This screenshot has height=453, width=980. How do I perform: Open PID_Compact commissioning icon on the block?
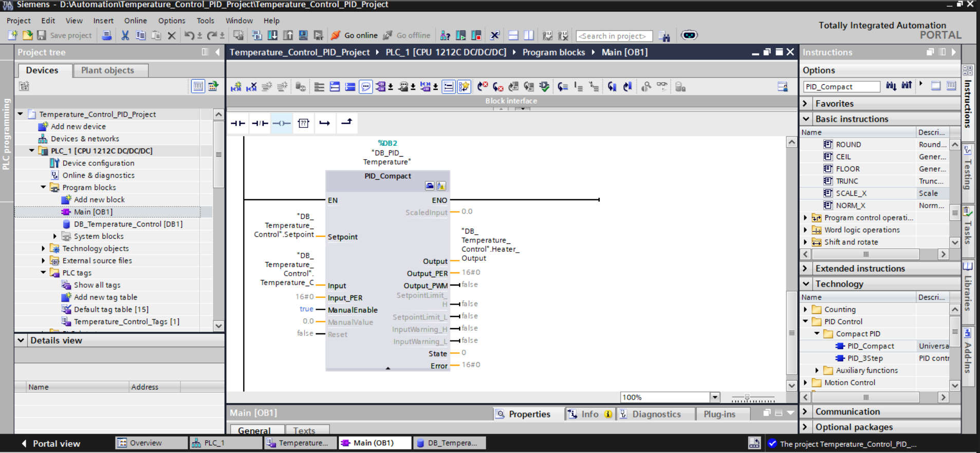(441, 186)
